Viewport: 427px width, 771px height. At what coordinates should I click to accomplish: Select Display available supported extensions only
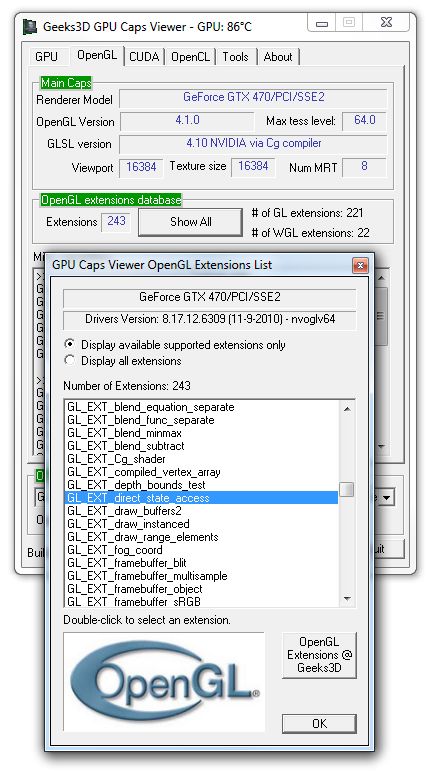175,345
